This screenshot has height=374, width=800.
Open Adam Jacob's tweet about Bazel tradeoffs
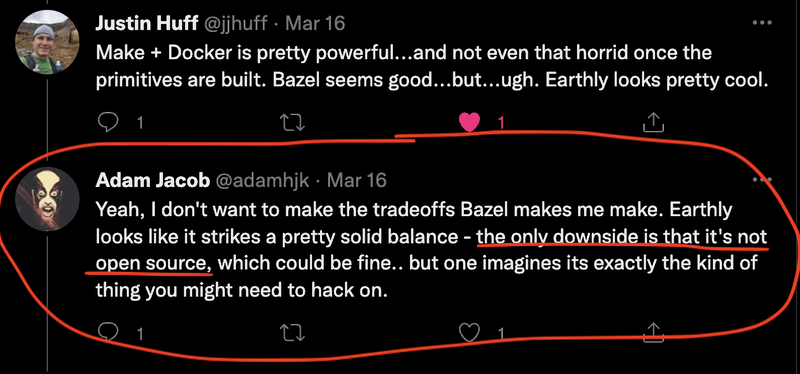pos(432,250)
